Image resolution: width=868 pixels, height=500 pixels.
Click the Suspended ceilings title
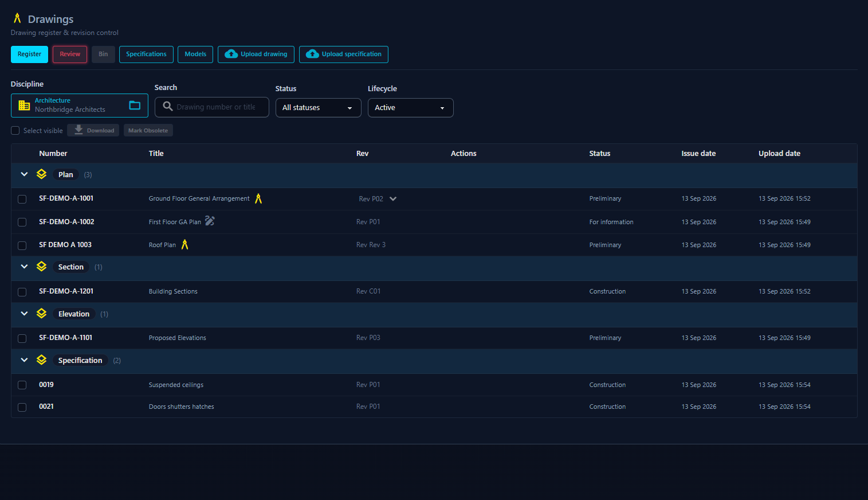[176, 385]
